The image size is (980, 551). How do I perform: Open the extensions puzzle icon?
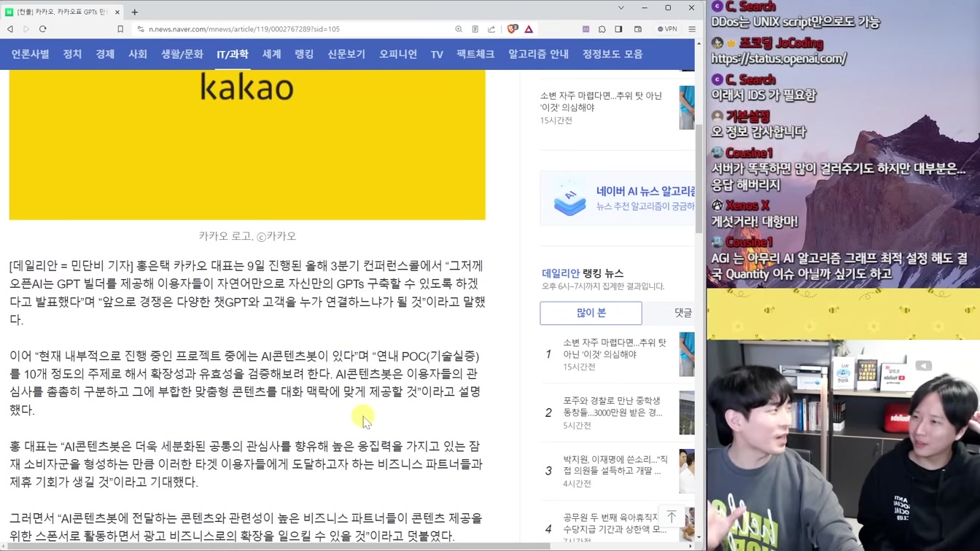pyautogui.click(x=602, y=29)
